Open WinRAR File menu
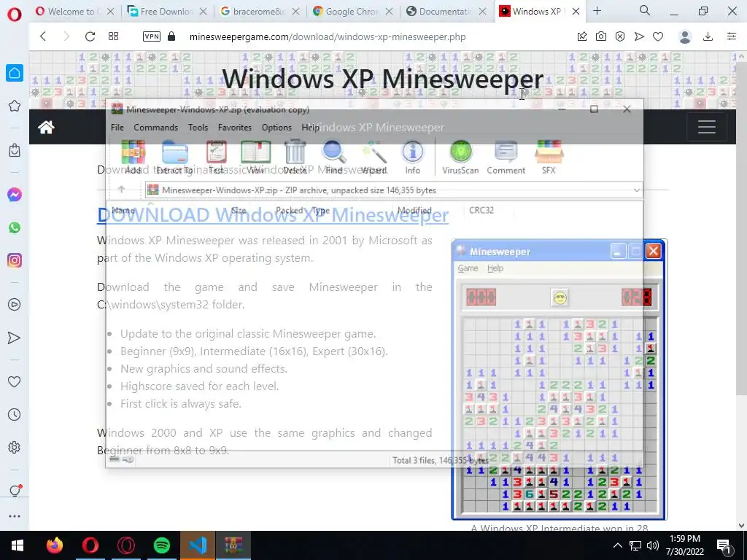This screenshot has width=747, height=560. [x=117, y=127]
